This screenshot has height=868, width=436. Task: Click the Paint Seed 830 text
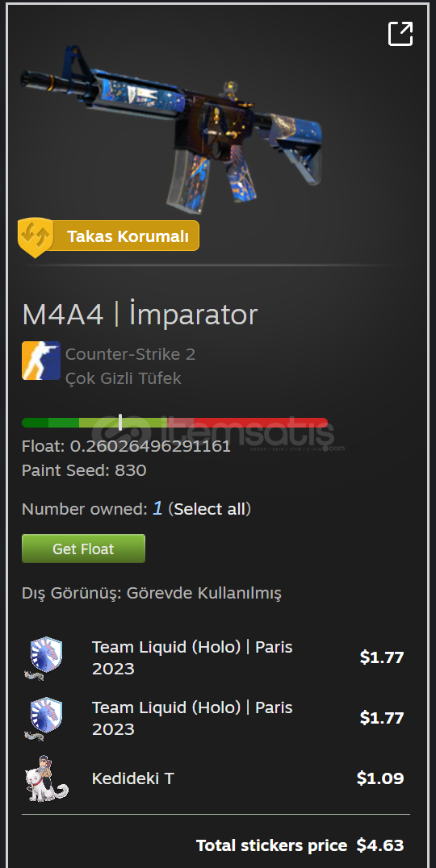pyautogui.click(x=84, y=470)
